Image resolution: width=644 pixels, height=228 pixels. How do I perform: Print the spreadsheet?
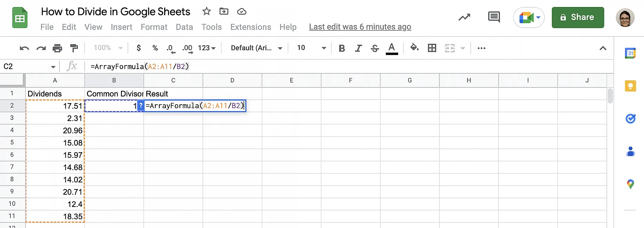pyautogui.click(x=57, y=48)
